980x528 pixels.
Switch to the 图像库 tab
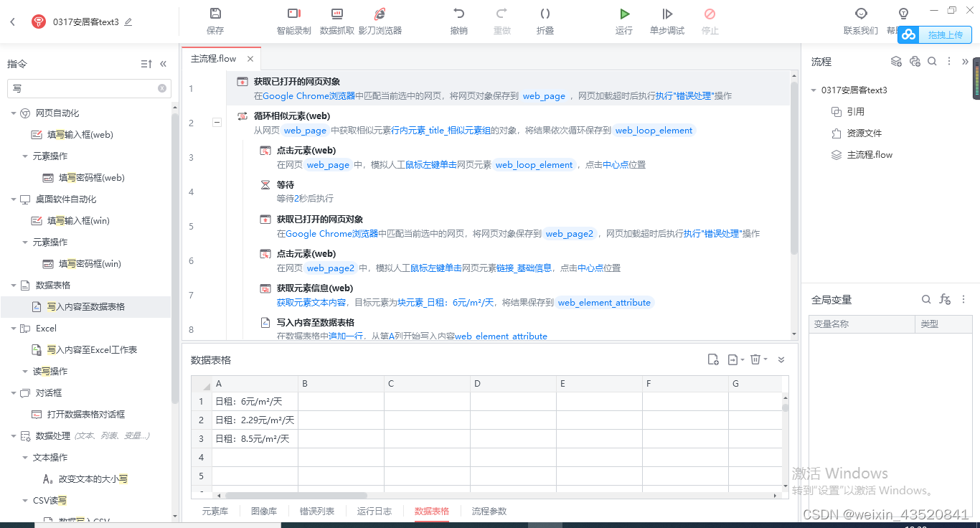264,511
